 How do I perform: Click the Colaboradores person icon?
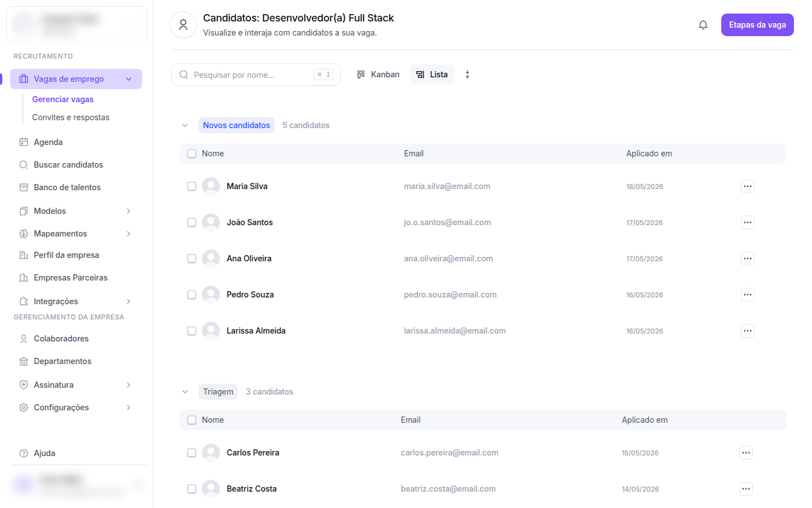point(24,339)
